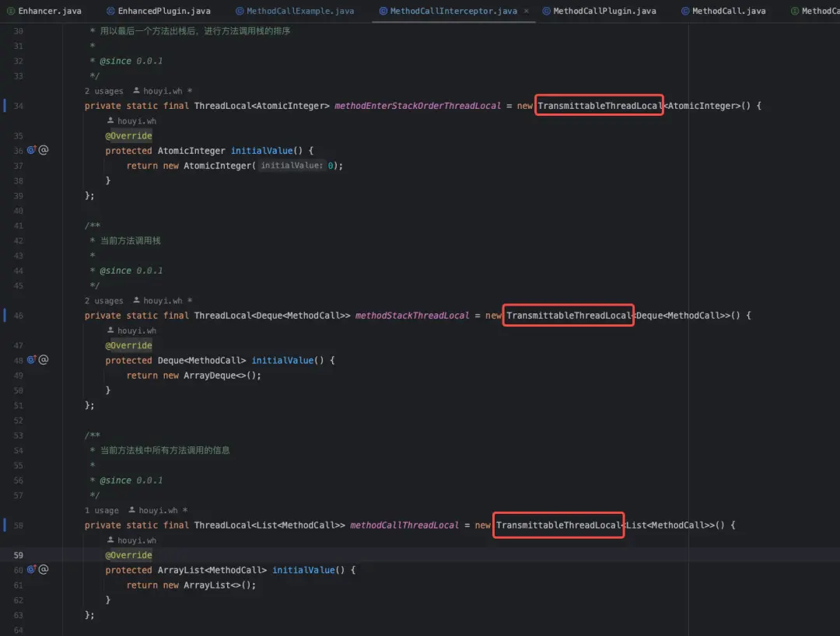Click the @ gutter icon on line 60

click(x=44, y=570)
